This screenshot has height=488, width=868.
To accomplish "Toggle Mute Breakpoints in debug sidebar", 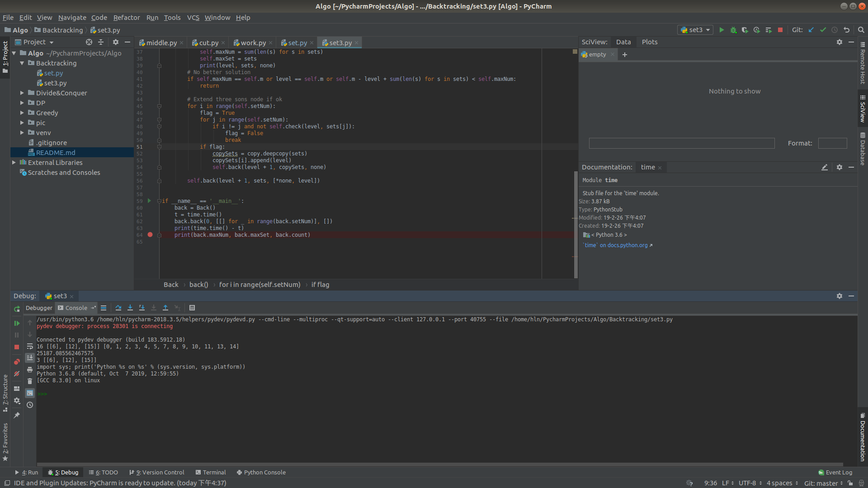I will [17, 374].
